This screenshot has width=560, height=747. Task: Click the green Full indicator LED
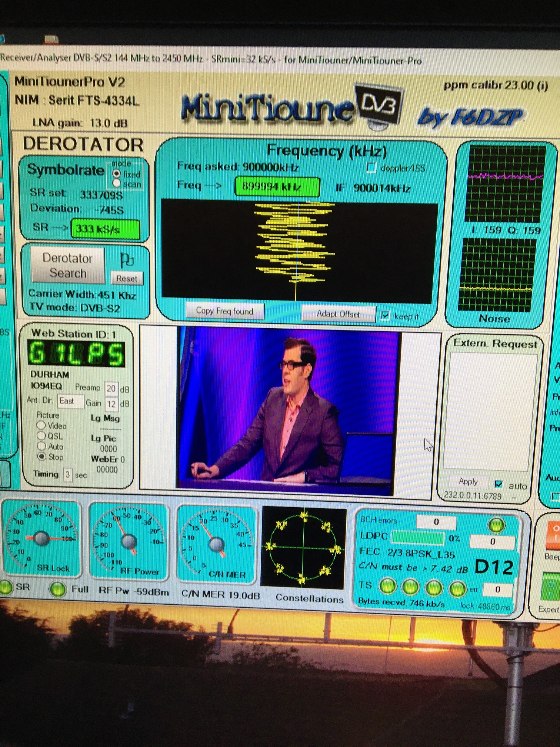click(57, 590)
